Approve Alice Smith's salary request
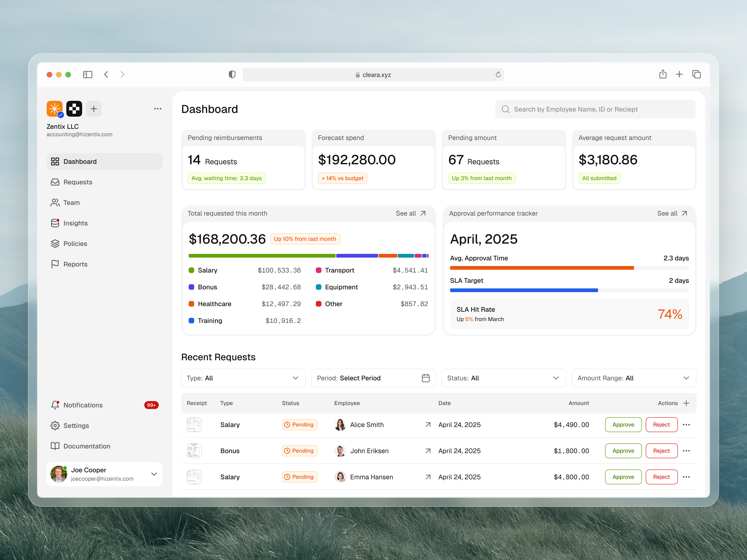Screen dimensions: 747x560 point(623,425)
